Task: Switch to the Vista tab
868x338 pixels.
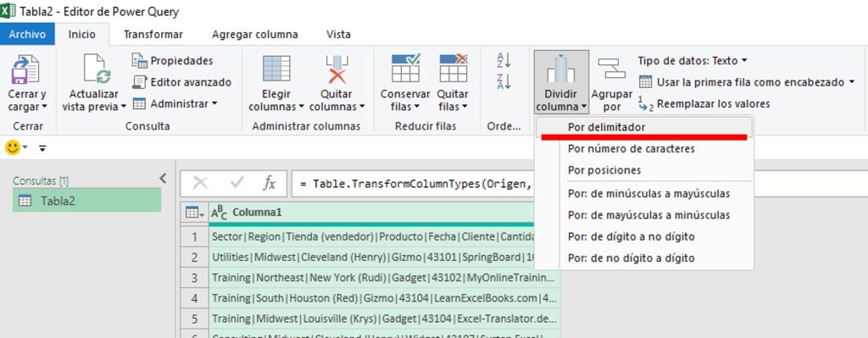Action: click(x=338, y=34)
